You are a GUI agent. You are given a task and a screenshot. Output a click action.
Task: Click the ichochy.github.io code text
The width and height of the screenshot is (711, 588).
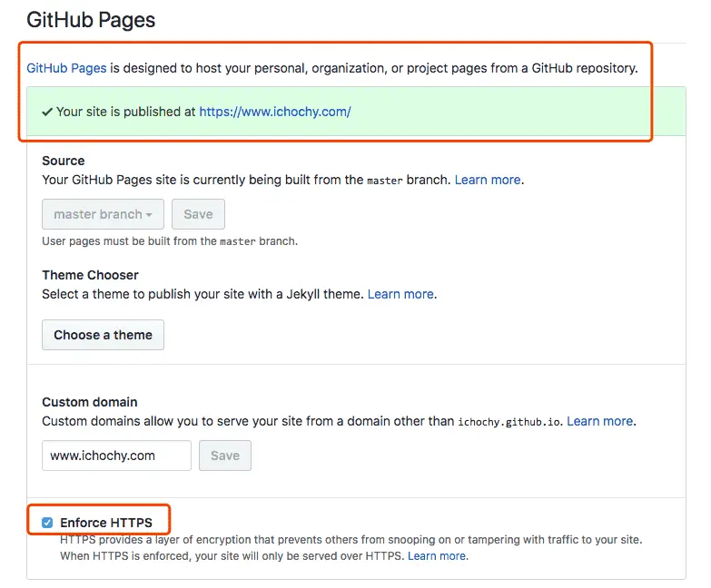tap(509, 422)
